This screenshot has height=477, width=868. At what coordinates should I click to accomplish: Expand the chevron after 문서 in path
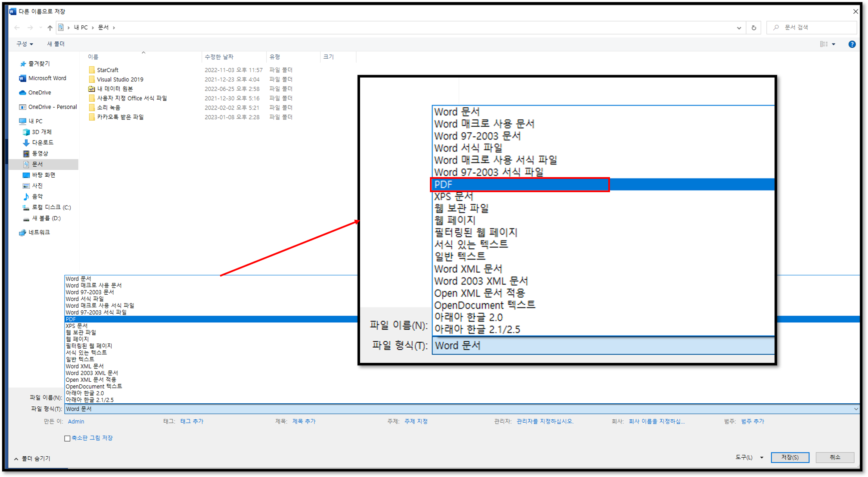[x=114, y=28]
